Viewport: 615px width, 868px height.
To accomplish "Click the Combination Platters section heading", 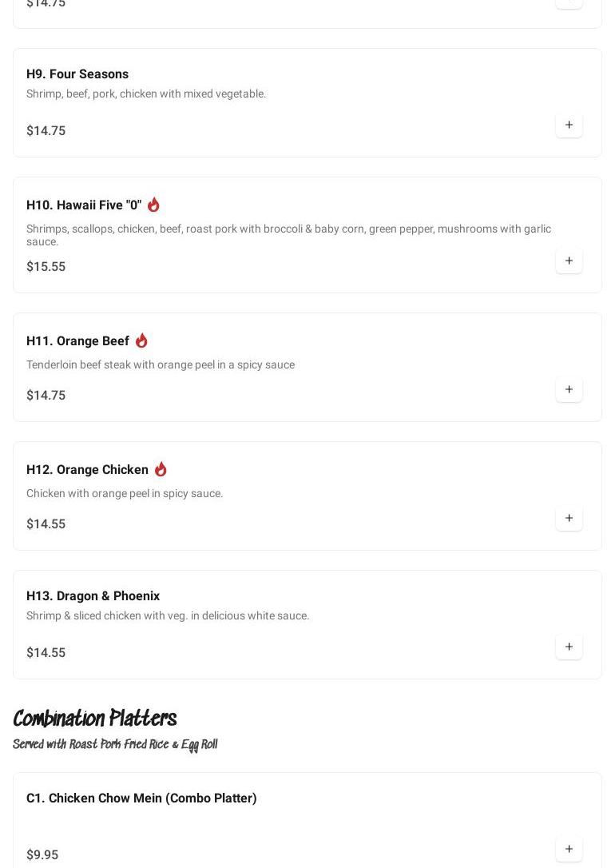I will [94, 719].
